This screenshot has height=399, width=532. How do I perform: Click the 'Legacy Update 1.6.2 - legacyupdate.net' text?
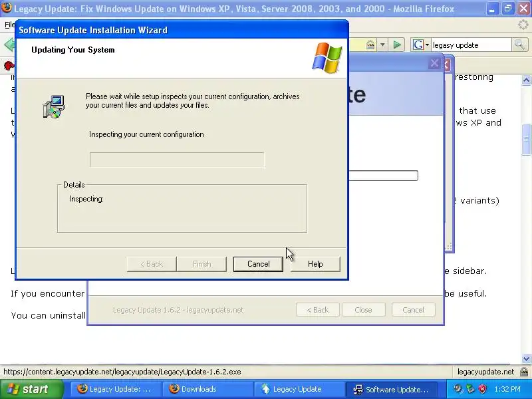coord(178,310)
